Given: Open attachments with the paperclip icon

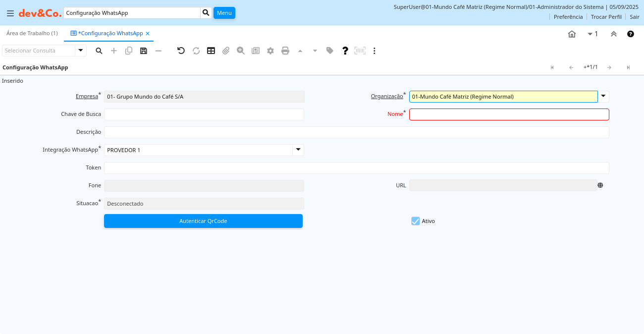Looking at the screenshot, I should [226, 51].
